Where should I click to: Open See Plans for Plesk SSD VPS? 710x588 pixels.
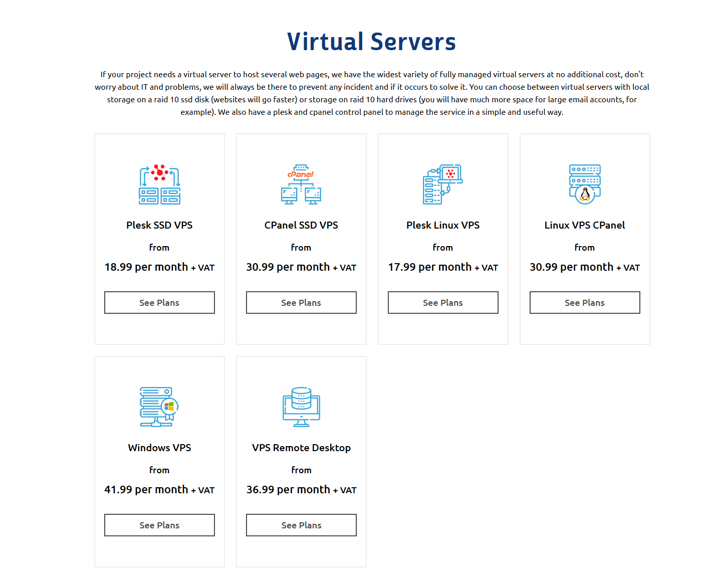[x=159, y=302]
